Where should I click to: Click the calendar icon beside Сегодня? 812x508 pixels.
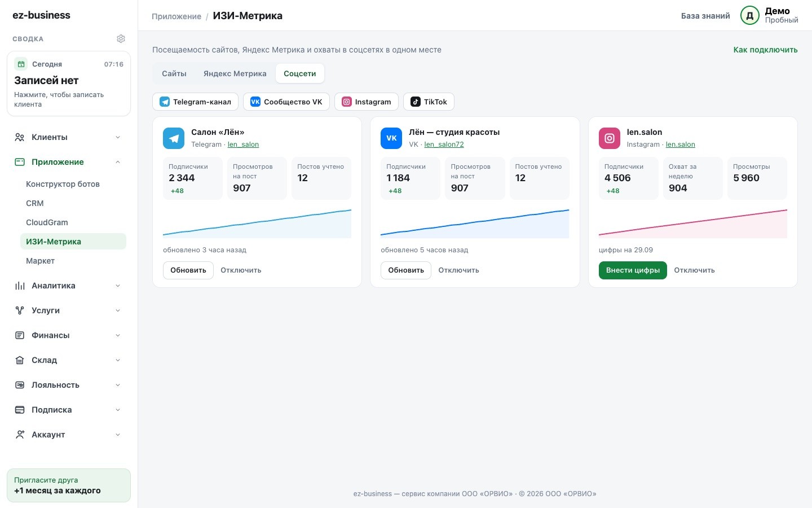pyautogui.click(x=21, y=64)
